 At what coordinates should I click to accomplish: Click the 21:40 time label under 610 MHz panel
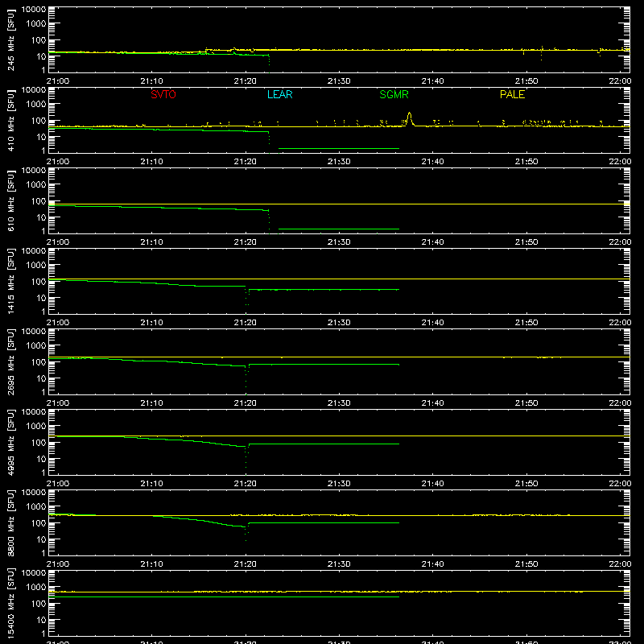point(432,242)
